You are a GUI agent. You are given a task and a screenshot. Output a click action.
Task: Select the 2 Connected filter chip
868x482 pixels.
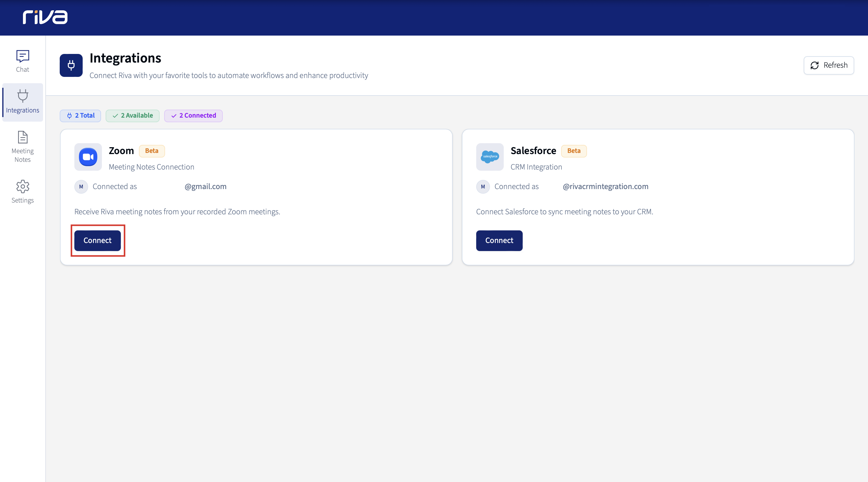[193, 116]
